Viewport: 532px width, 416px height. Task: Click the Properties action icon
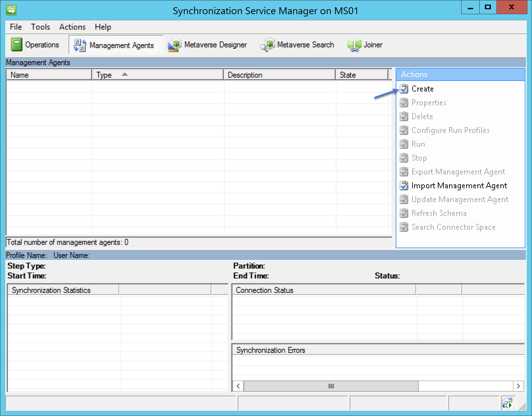coord(404,102)
